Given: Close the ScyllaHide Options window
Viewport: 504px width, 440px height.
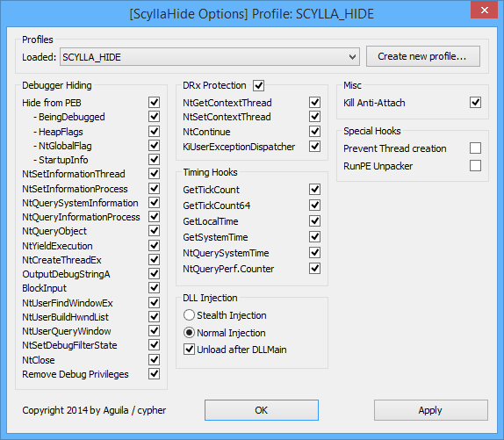Looking at the screenshot, I should [x=485, y=10].
